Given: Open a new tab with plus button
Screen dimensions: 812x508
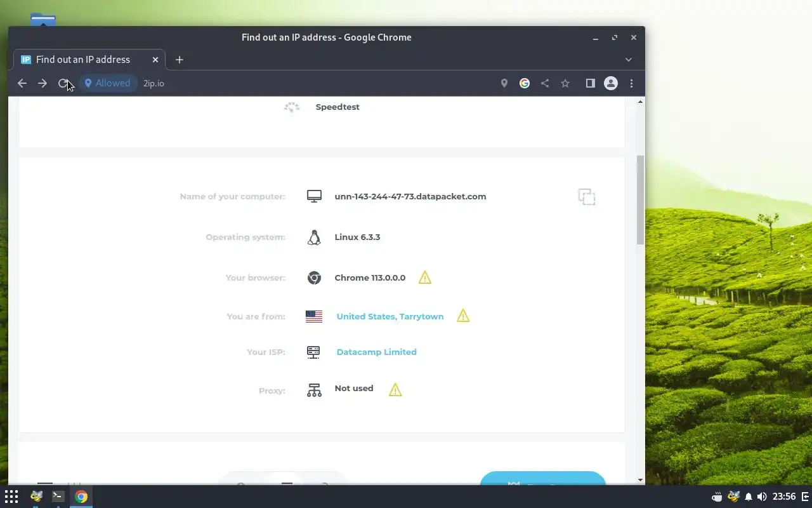Looking at the screenshot, I should [180, 60].
